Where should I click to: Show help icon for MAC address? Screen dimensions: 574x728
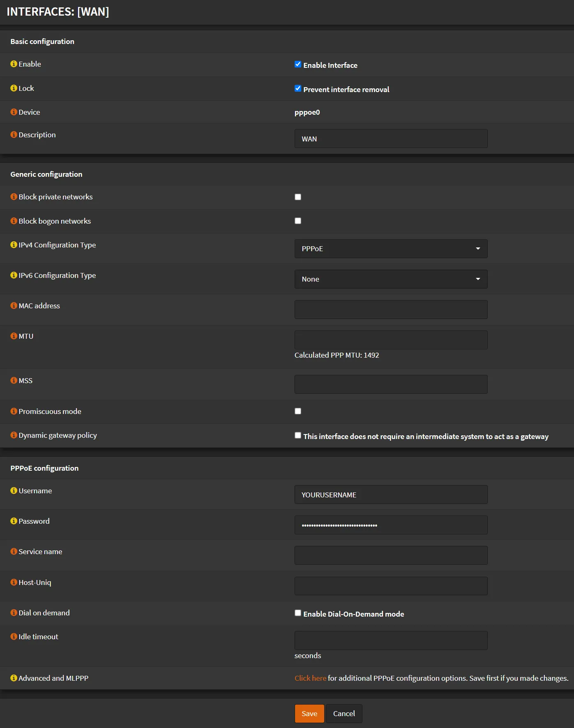(14, 306)
